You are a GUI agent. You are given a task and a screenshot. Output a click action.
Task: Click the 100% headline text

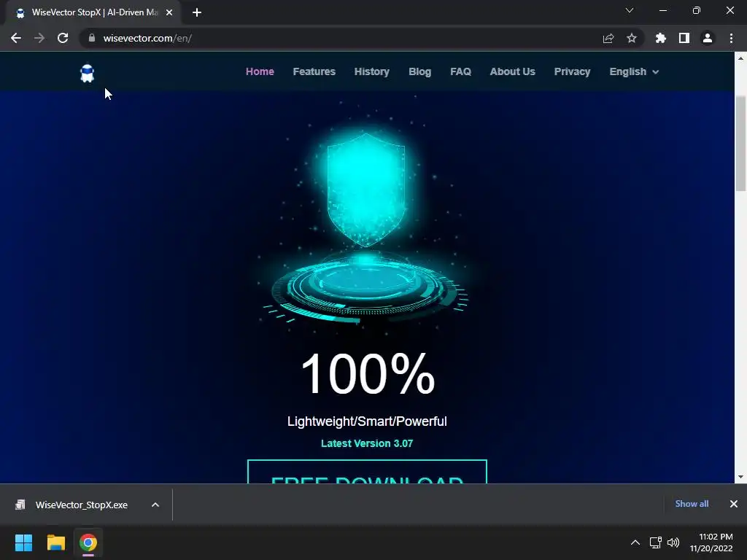click(x=368, y=374)
